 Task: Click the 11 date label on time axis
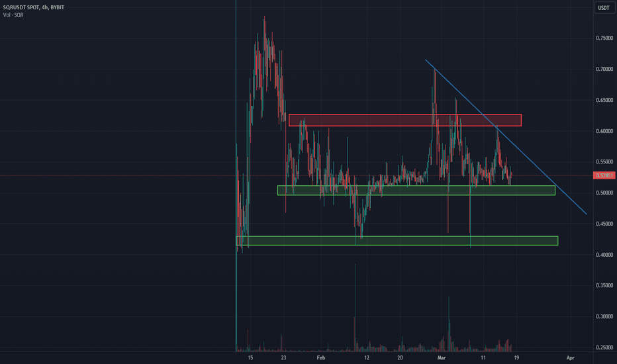pyautogui.click(x=483, y=357)
